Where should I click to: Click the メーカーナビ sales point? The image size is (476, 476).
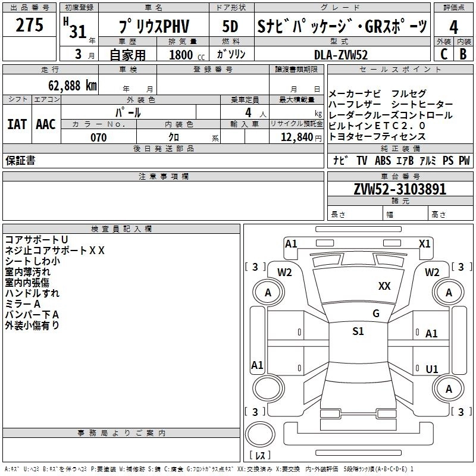click(355, 93)
